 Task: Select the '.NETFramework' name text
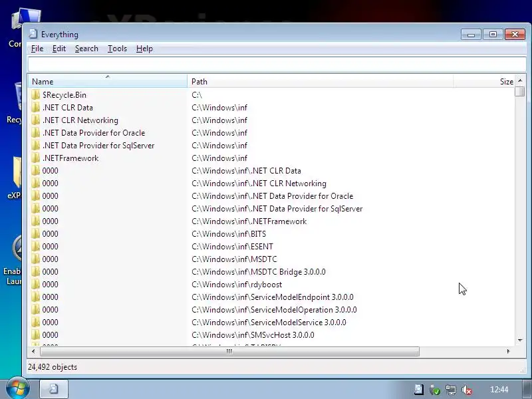click(70, 158)
